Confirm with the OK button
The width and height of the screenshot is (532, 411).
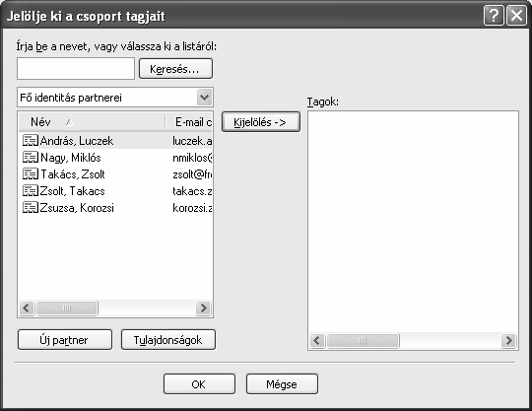199,384
